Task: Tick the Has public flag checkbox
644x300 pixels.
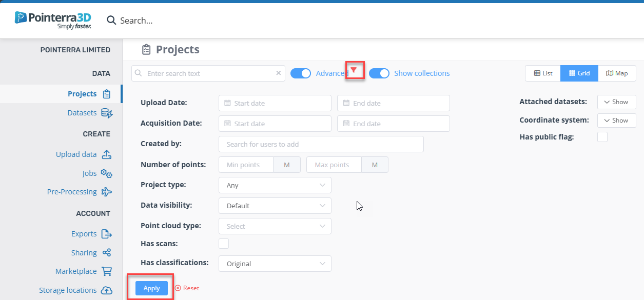Action: click(602, 137)
